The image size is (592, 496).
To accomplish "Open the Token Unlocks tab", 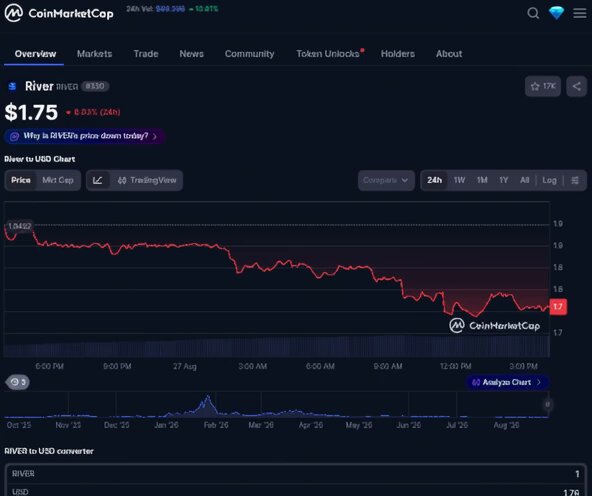I will (x=328, y=54).
